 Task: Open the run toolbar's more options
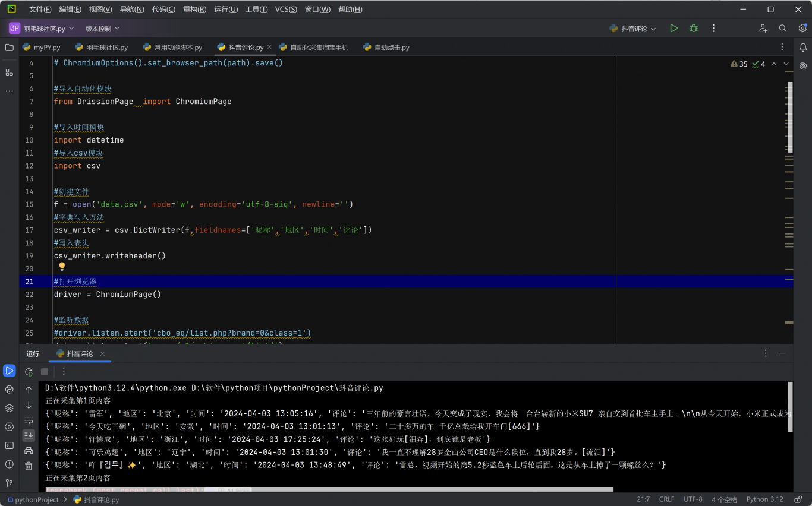[x=64, y=372]
